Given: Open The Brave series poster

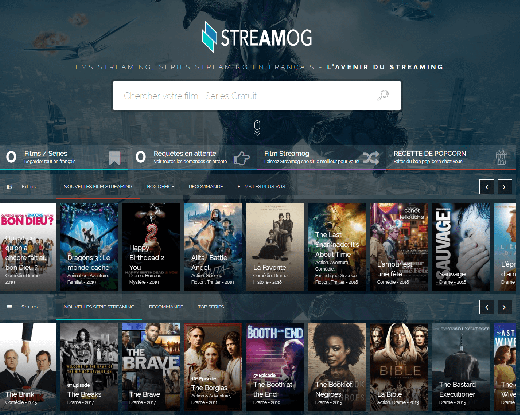Looking at the screenshot, I should 151,367.
